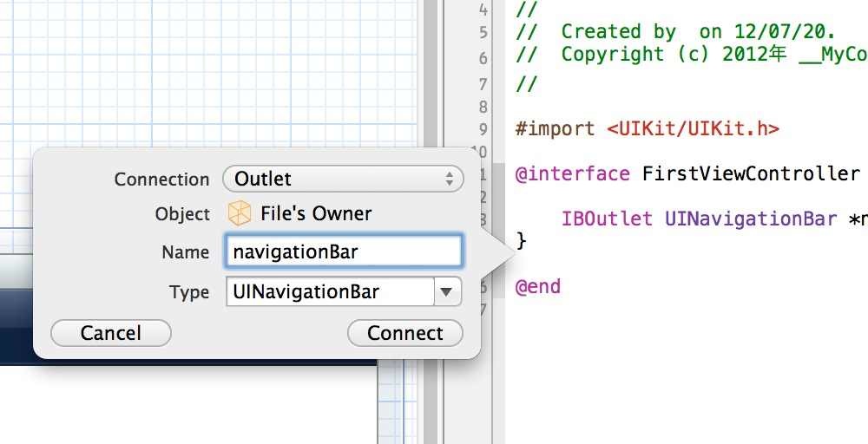This screenshot has height=444, width=868.
Task: Select the File's Owner object label
Action: (316, 213)
